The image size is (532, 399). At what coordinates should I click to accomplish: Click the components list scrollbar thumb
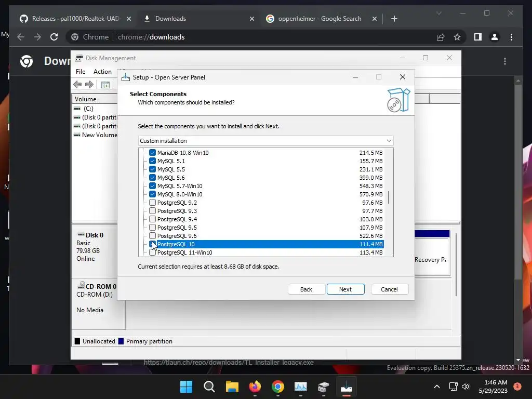[389, 197]
